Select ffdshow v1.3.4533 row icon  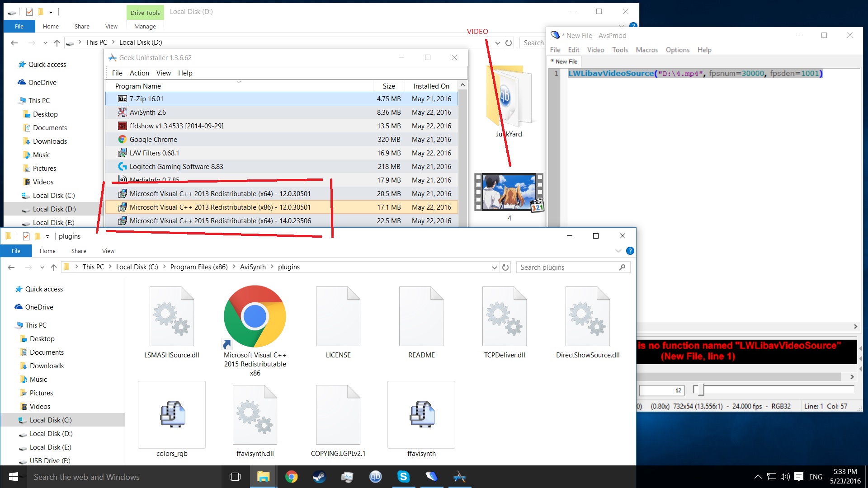coord(122,126)
